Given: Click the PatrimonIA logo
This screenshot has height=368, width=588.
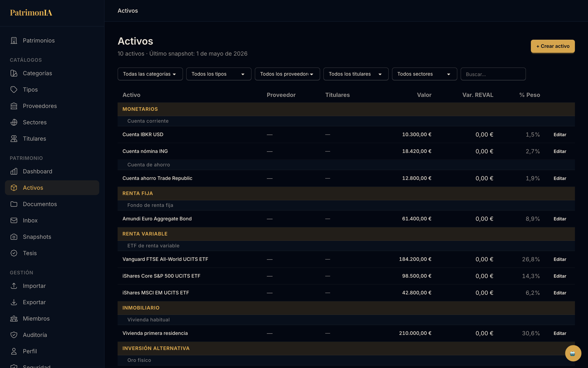Looking at the screenshot, I should [x=31, y=13].
